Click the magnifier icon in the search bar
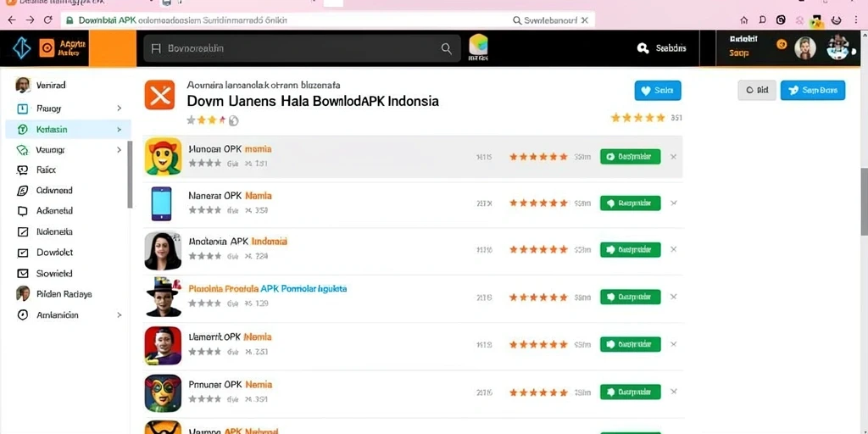This screenshot has width=868, height=434. point(446,48)
